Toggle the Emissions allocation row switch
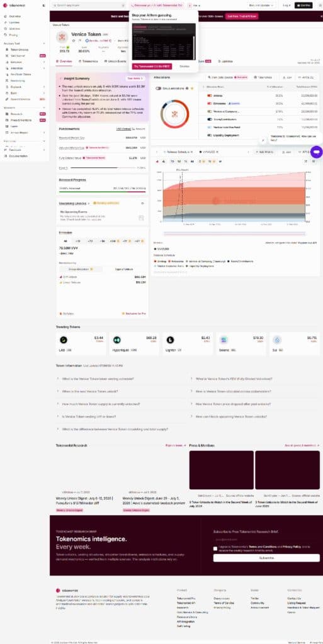Viewport: 323px width, 644px height. pyautogui.click(x=210, y=103)
